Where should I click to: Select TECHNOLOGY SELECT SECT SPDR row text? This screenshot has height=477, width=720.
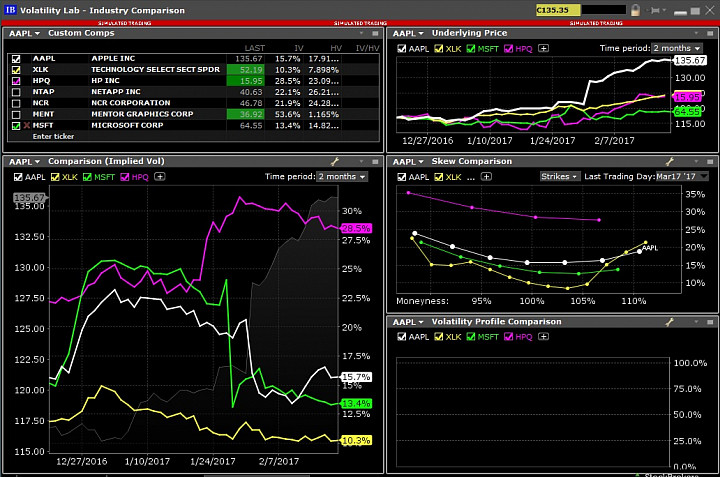(x=155, y=69)
